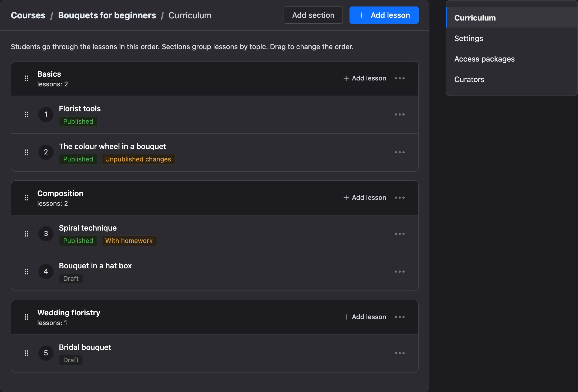Open Bouquets for beginners breadcrumb
Image resolution: width=578 pixels, height=392 pixels.
(107, 15)
